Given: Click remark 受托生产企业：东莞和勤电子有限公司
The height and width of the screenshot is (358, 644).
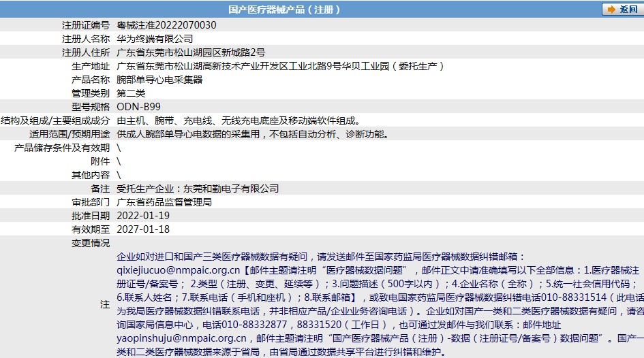Looking at the screenshot, I should pyautogui.click(x=198, y=189).
